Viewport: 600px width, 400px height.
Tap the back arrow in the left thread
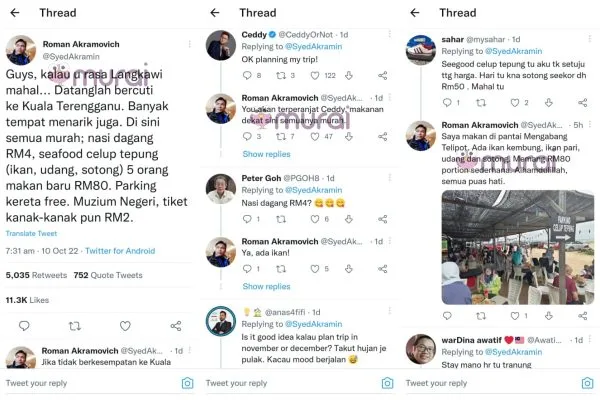[x=15, y=13]
